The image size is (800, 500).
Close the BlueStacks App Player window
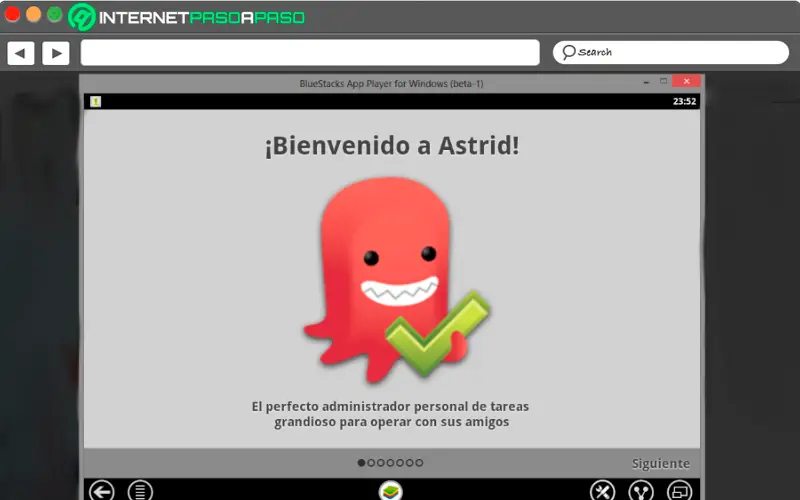(686, 81)
